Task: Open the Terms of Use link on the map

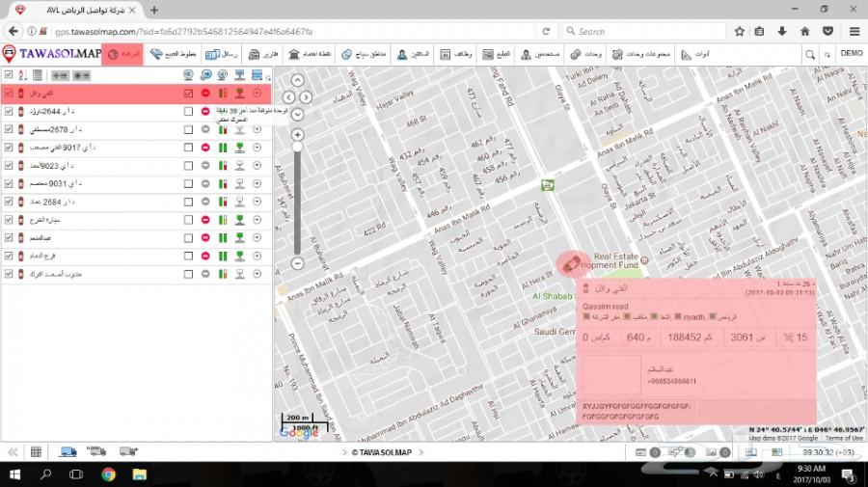Action: click(844, 438)
